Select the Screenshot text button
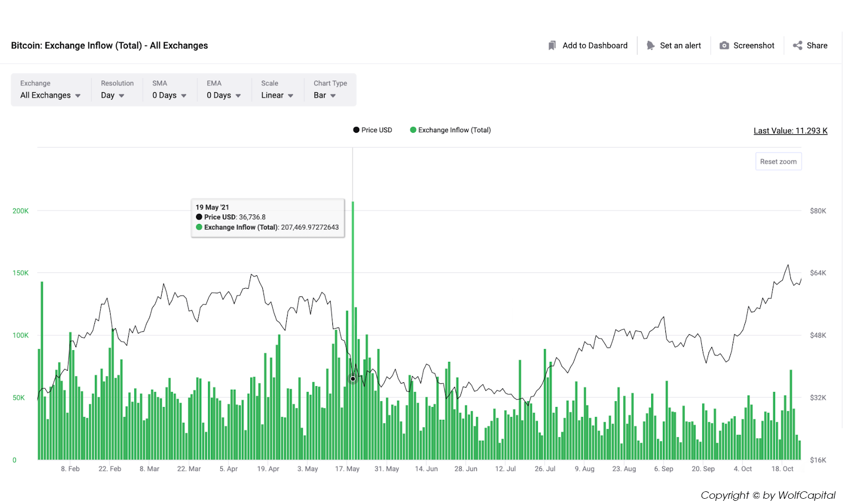The image size is (843, 504). point(753,46)
